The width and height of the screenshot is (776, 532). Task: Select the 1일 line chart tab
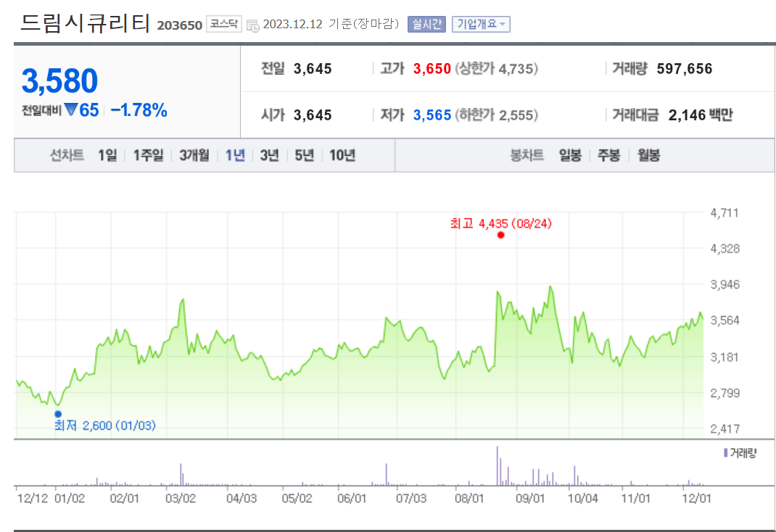point(107,155)
